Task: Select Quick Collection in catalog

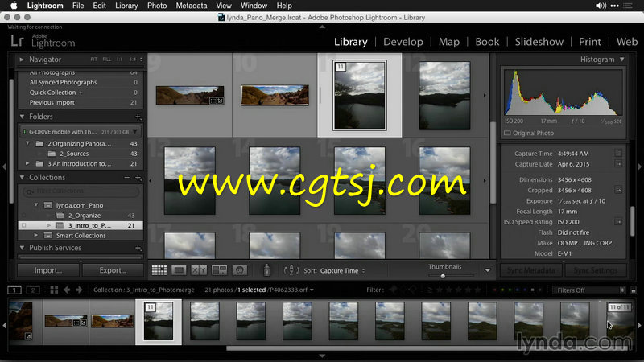Action: click(x=80, y=93)
